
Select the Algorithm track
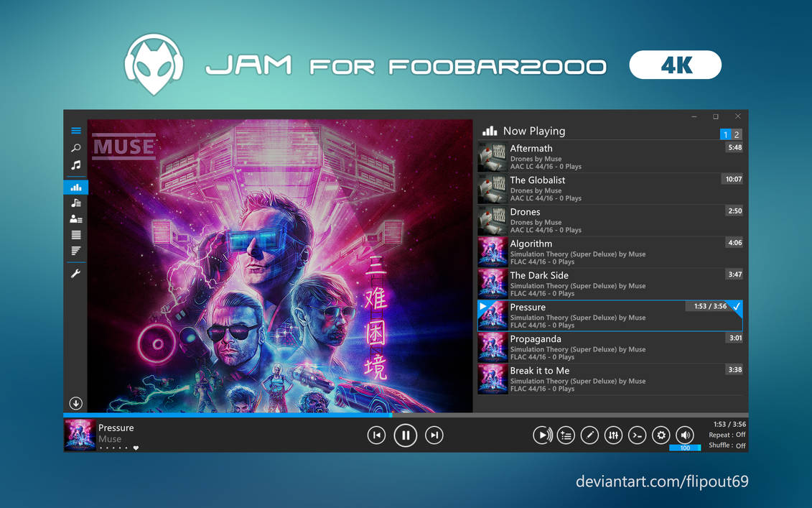coord(610,252)
